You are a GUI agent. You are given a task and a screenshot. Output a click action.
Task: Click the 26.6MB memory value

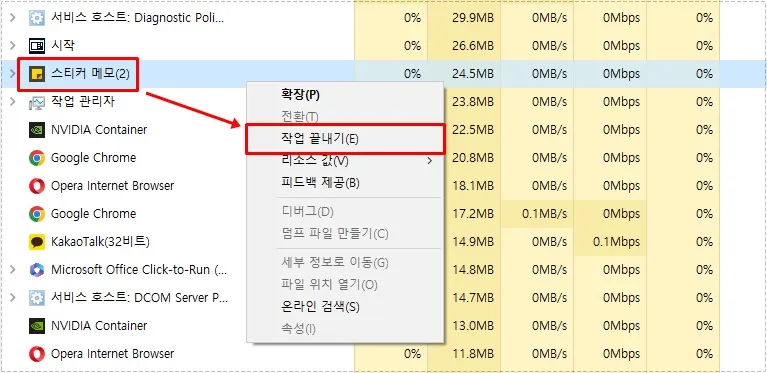(x=474, y=46)
